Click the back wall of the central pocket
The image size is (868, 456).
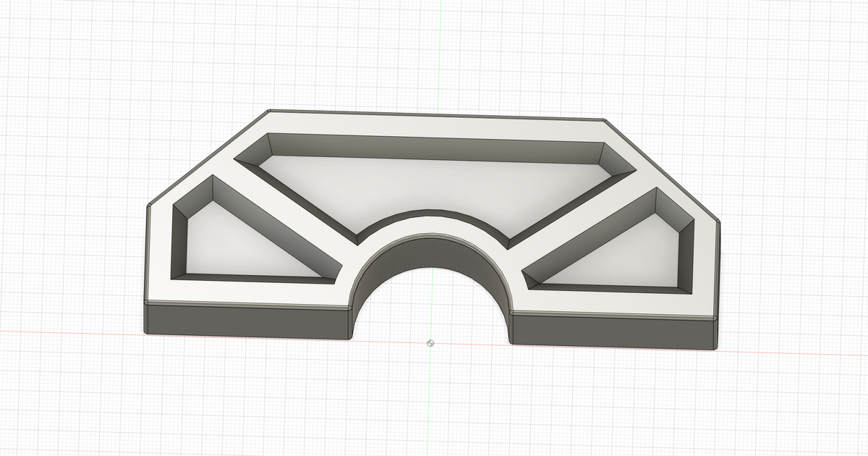coord(434,145)
